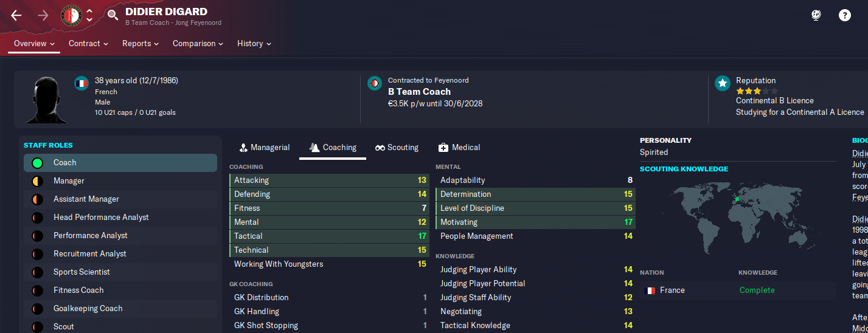Viewport: 868px width, 333px height.
Task: Open the Comparison dropdown menu
Action: pos(198,44)
